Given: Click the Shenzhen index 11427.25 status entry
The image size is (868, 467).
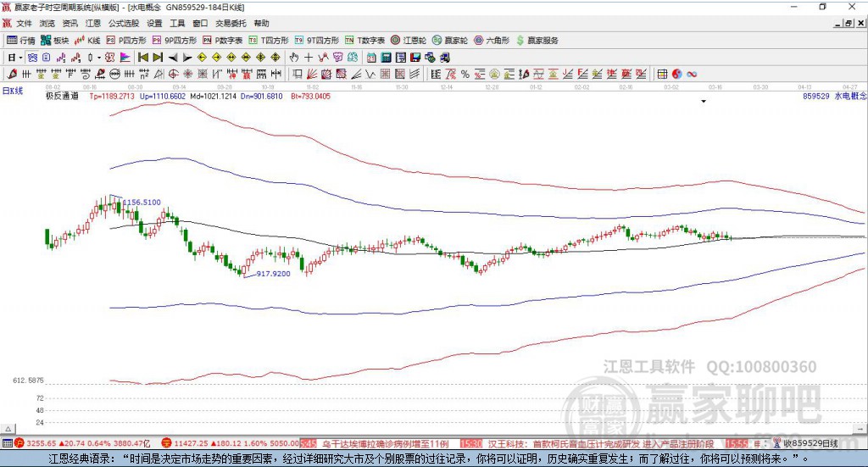Looking at the screenshot, I should 231,444.
